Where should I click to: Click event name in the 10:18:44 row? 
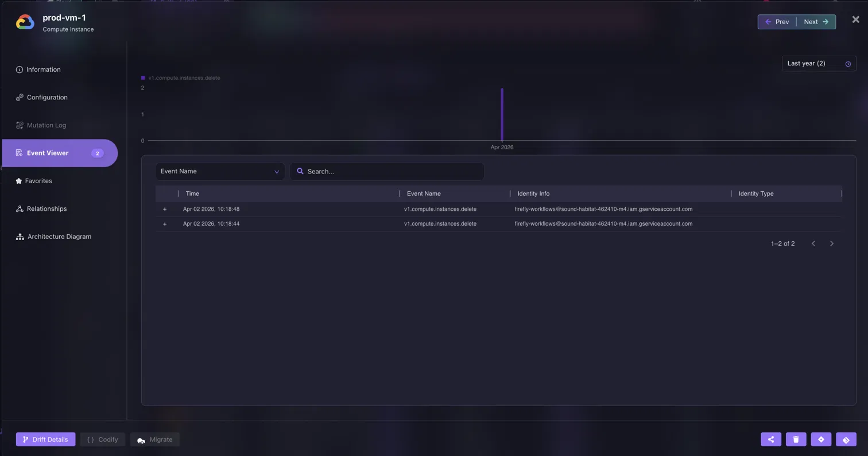point(440,224)
